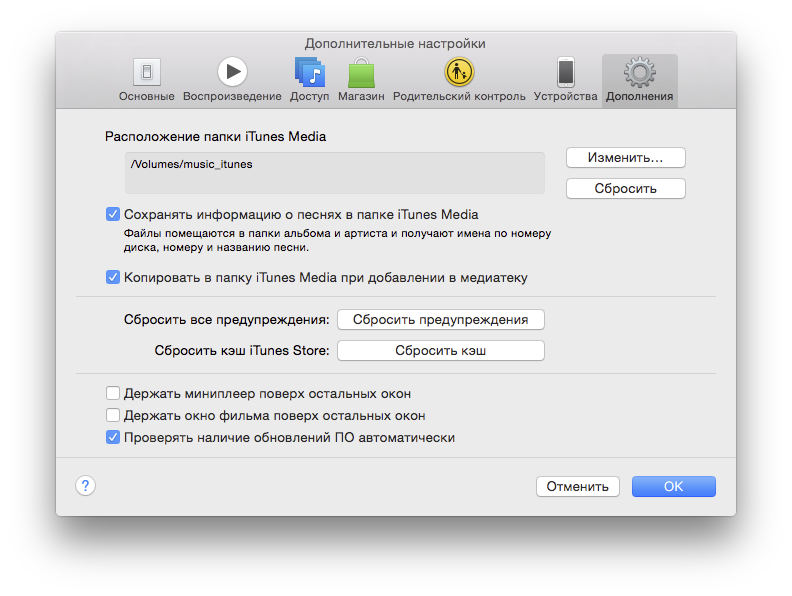Open the Воспроизведение play icon

pos(232,72)
